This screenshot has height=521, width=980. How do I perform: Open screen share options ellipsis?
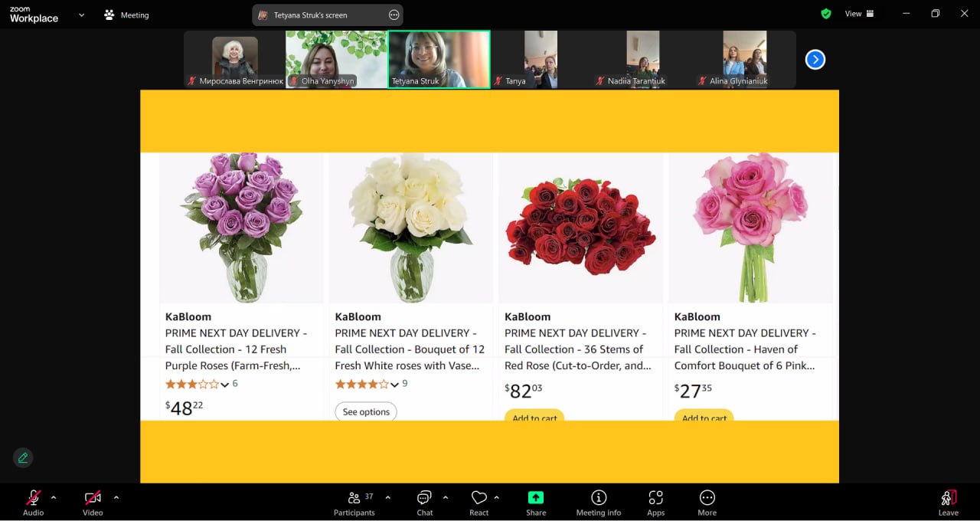coord(394,15)
